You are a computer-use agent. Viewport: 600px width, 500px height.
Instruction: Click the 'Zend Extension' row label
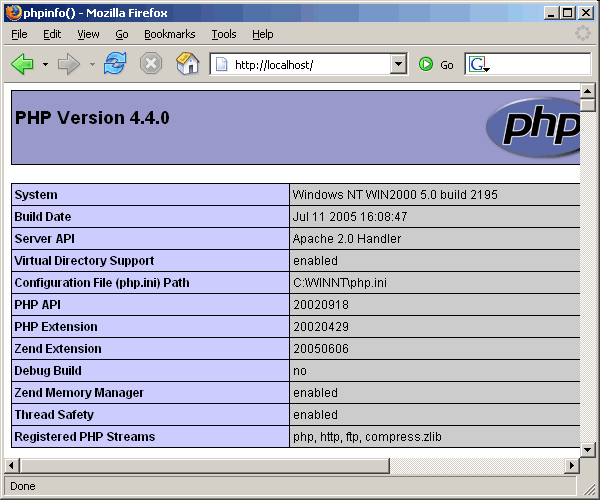[58, 349]
